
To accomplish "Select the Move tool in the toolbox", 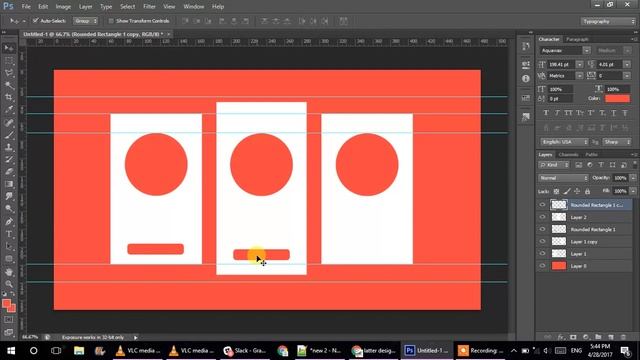I will [9, 48].
